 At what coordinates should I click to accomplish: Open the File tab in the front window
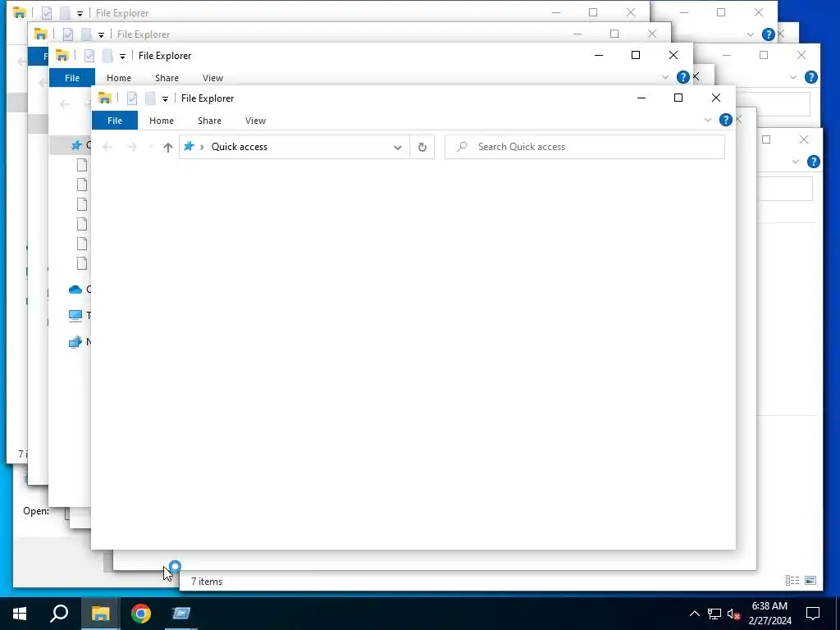pyautogui.click(x=115, y=121)
